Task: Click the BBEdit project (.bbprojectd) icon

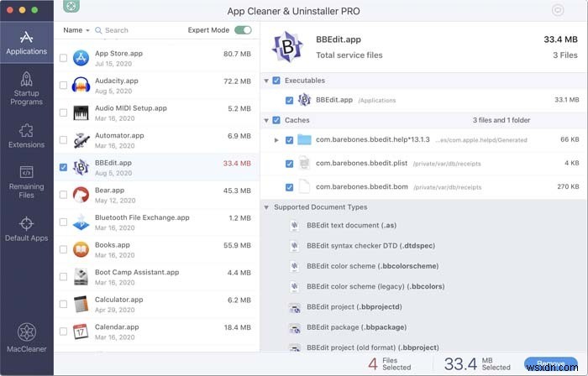Action: 295,308
